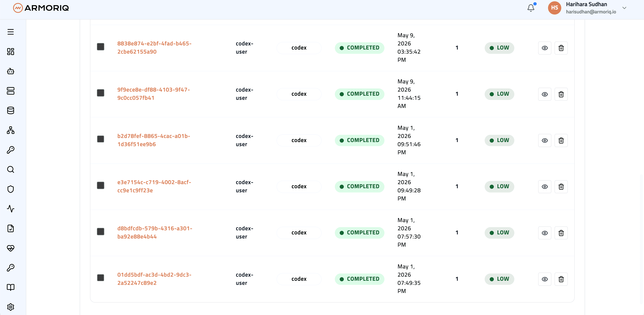
Task: Click the ARMORIQ logo
Action: click(41, 8)
